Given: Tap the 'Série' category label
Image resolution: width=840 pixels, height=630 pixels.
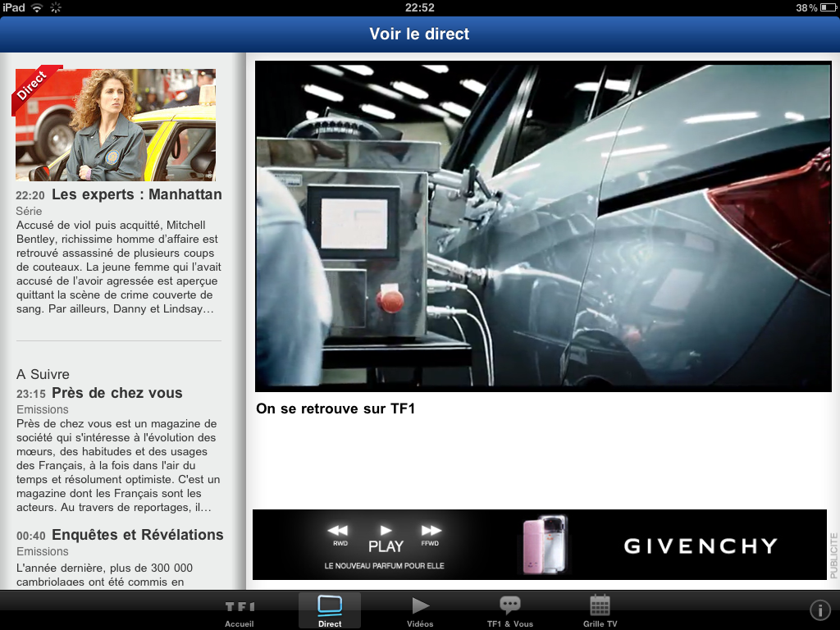Looking at the screenshot, I should pos(29,211).
